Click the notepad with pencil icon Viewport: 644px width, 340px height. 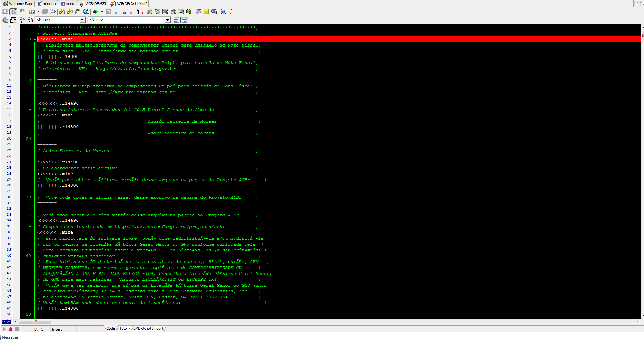165,12
